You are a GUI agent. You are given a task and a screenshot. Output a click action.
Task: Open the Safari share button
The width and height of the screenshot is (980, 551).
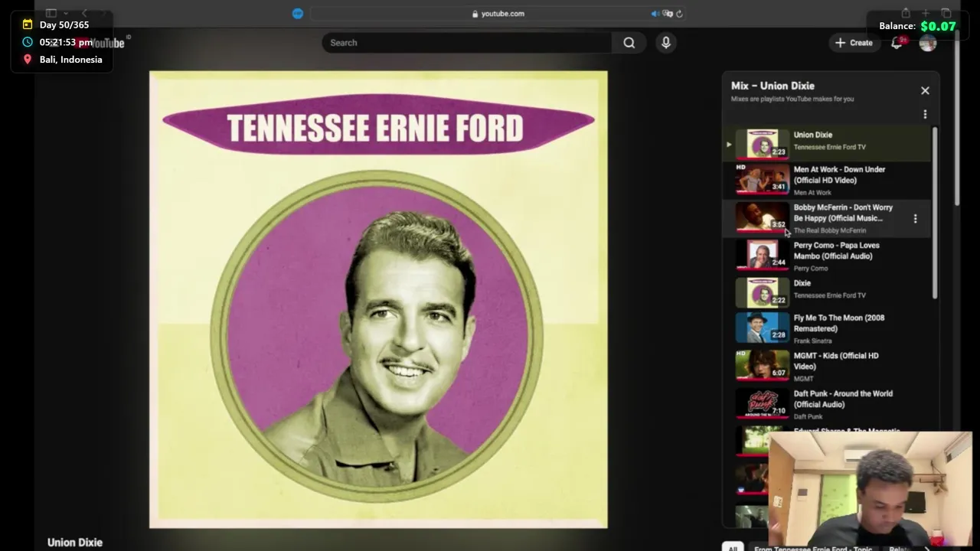(x=906, y=13)
